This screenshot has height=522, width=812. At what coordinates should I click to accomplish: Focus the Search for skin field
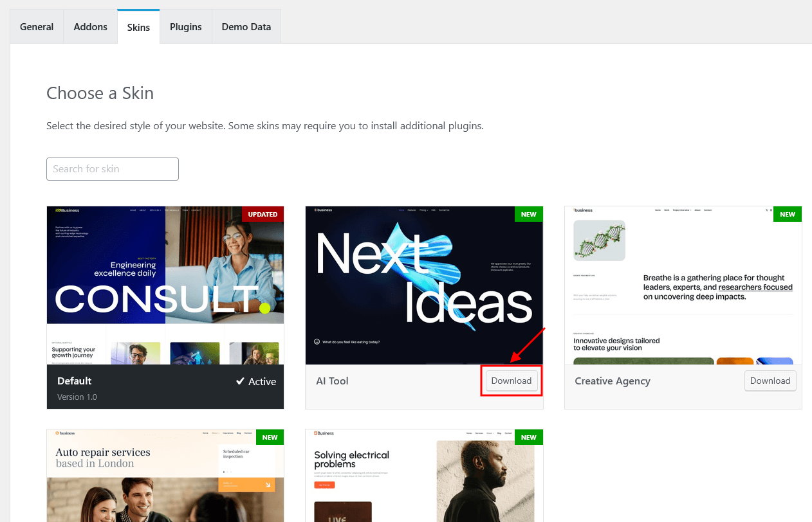pyautogui.click(x=113, y=169)
